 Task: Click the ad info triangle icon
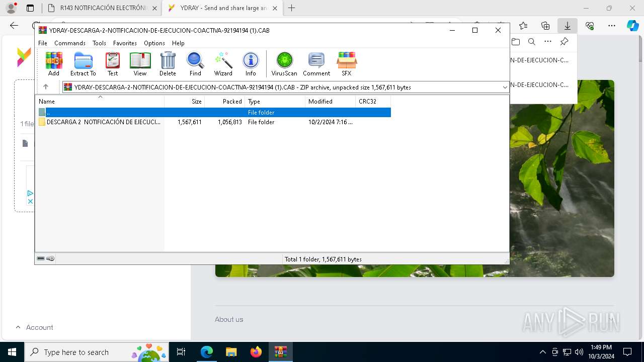click(30, 193)
